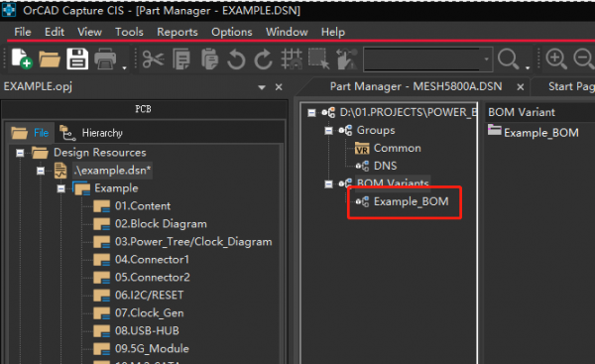Select the 07.Clock_Gen page

(149, 313)
